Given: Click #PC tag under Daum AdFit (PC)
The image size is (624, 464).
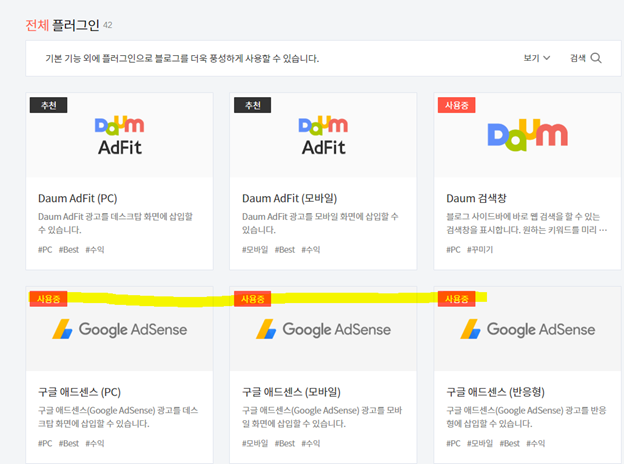Looking at the screenshot, I should tap(45, 250).
